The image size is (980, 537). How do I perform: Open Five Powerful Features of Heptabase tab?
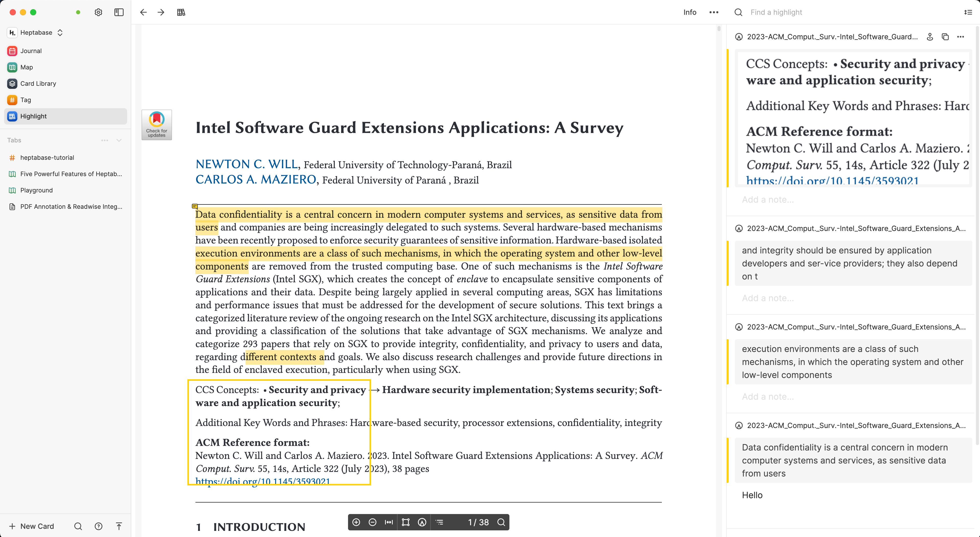[65, 174]
